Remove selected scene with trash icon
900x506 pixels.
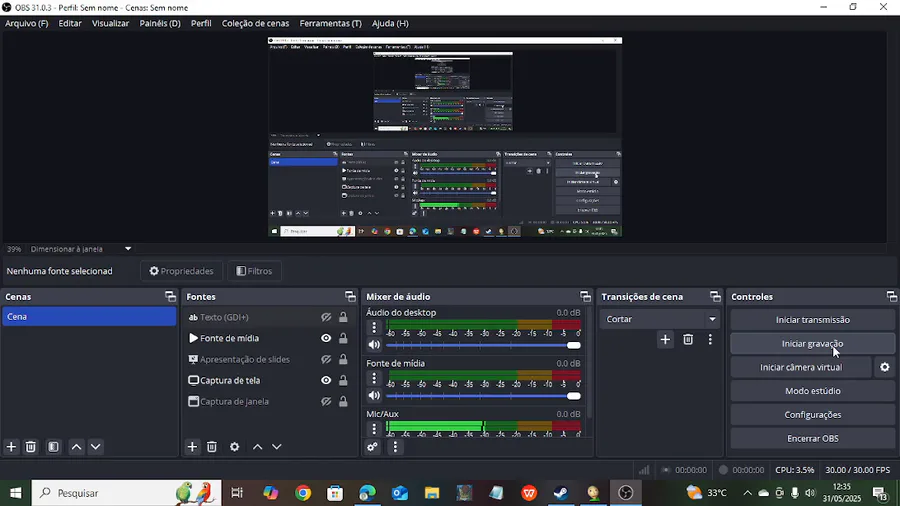pos(31,446)
